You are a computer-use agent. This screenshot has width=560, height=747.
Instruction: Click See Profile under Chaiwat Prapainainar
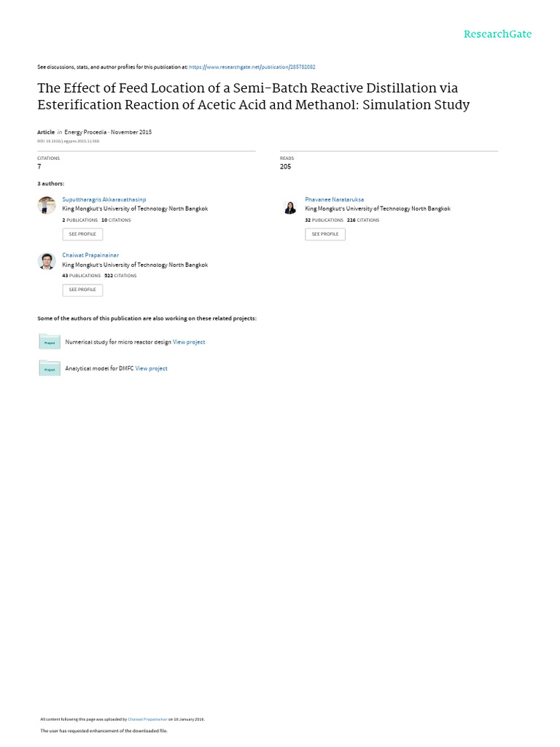pyautogui.click(x=82, y=290)
